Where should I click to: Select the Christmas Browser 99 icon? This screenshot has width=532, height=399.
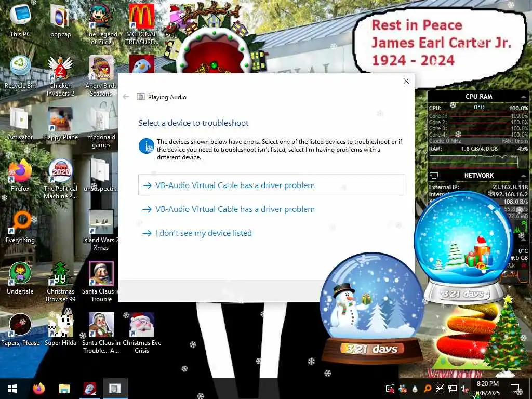[60, 282]
